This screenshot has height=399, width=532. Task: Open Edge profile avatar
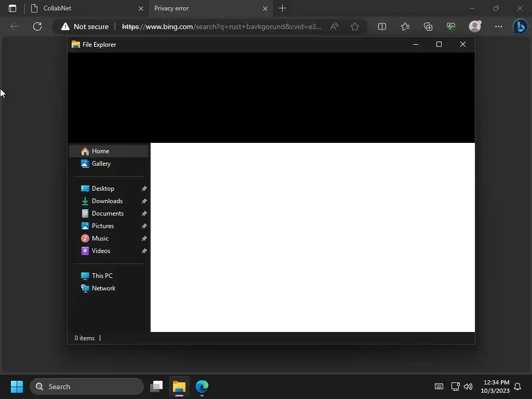click(x=475, y=26)
